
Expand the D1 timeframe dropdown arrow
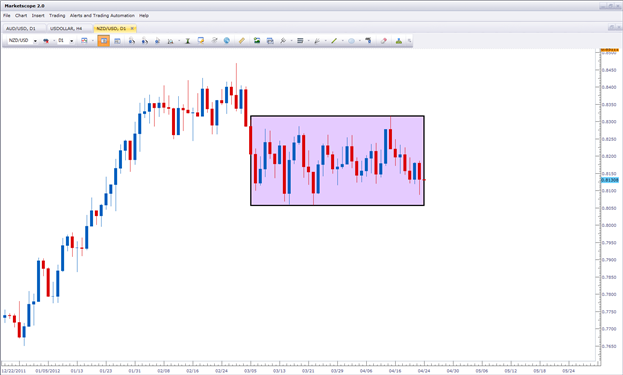(x=72, y=41)
